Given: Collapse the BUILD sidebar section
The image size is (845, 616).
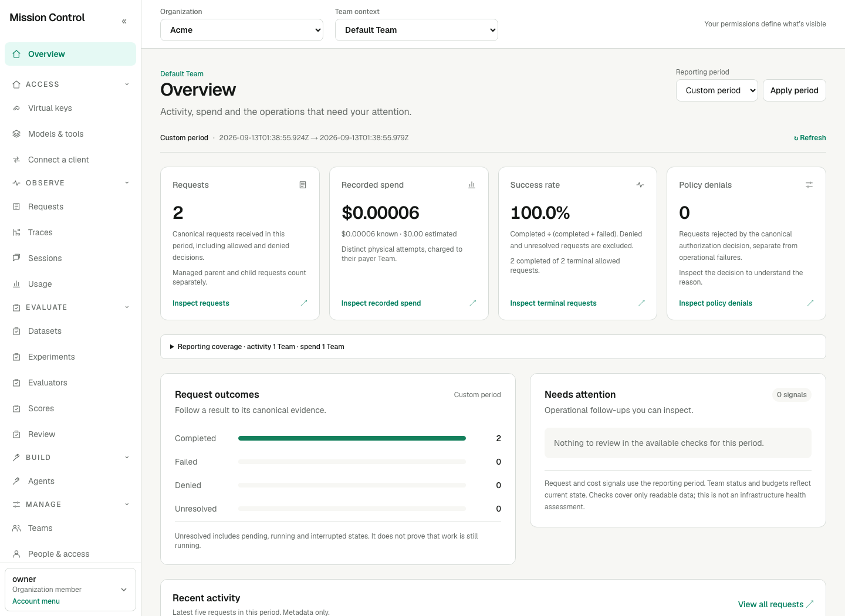Looking at the screenshot, I should click(x=70, y=458).
